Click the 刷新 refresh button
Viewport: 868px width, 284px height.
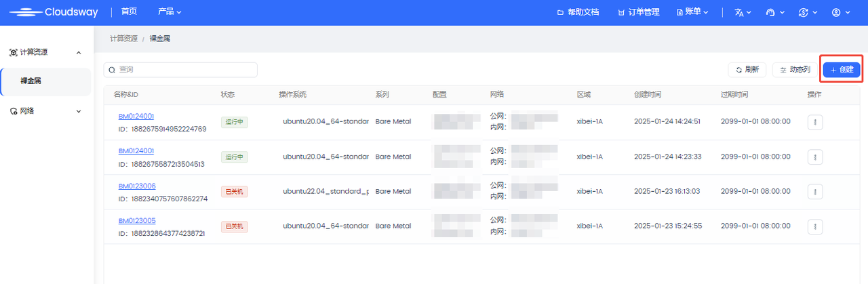point(747,70)
